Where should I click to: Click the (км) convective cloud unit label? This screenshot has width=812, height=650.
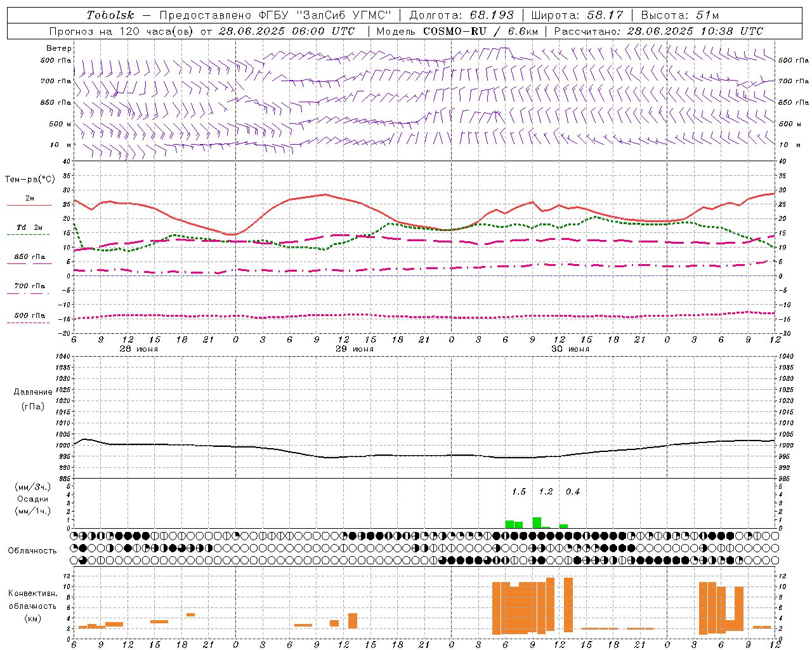coord(33,618)
